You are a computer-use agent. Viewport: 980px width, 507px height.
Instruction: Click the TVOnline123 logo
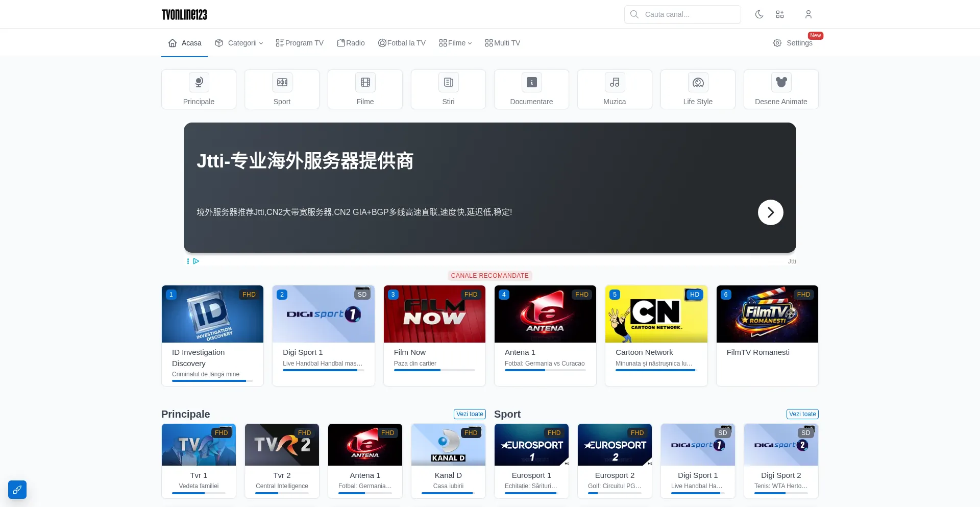[x=184, y=14]
